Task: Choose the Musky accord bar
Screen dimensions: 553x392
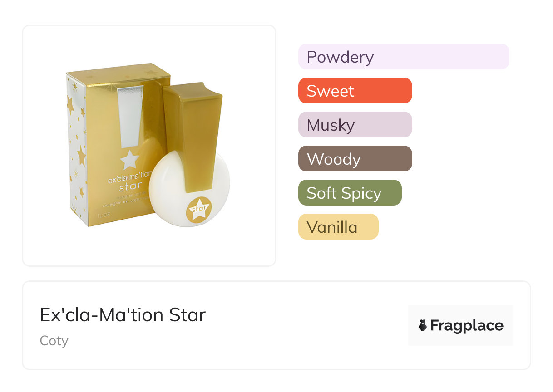Action: click(355, 125)
